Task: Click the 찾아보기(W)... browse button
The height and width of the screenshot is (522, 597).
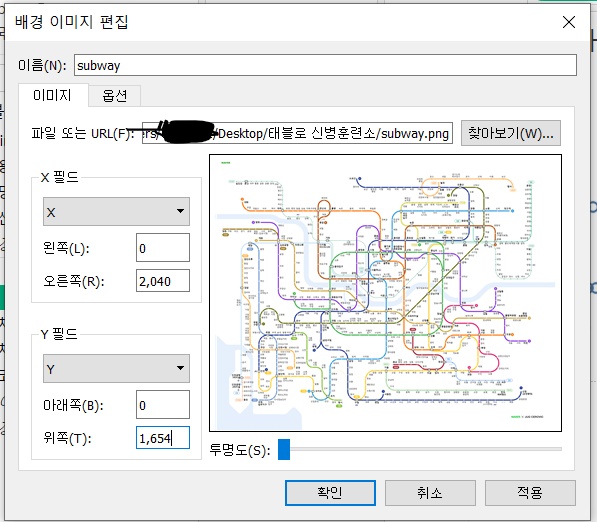Action: (x=511, y=133)
